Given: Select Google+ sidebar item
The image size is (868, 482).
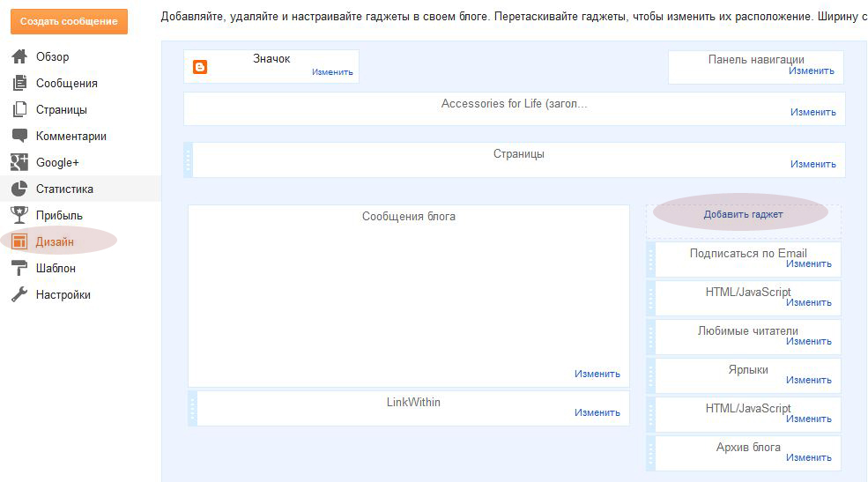Looking at the screenshot, I should (57, 163).
